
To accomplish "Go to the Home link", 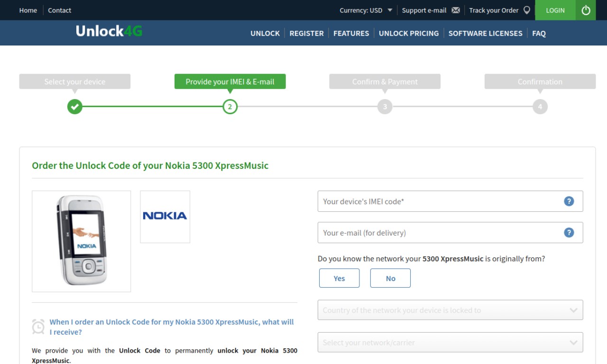I will click(28, 10).
